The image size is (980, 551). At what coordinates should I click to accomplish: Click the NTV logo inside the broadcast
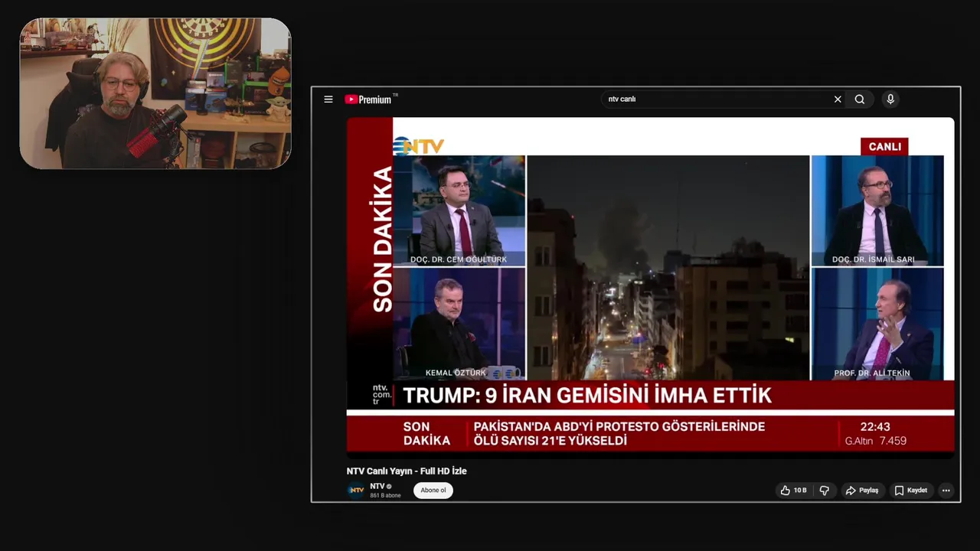[x=419, y=146]
